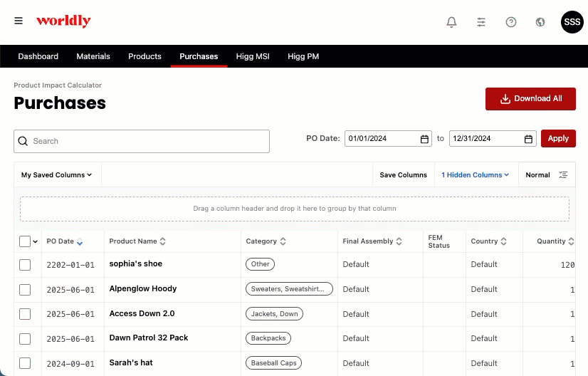Click the Product Impact Calculator breadcrumb

coord(58,85)
